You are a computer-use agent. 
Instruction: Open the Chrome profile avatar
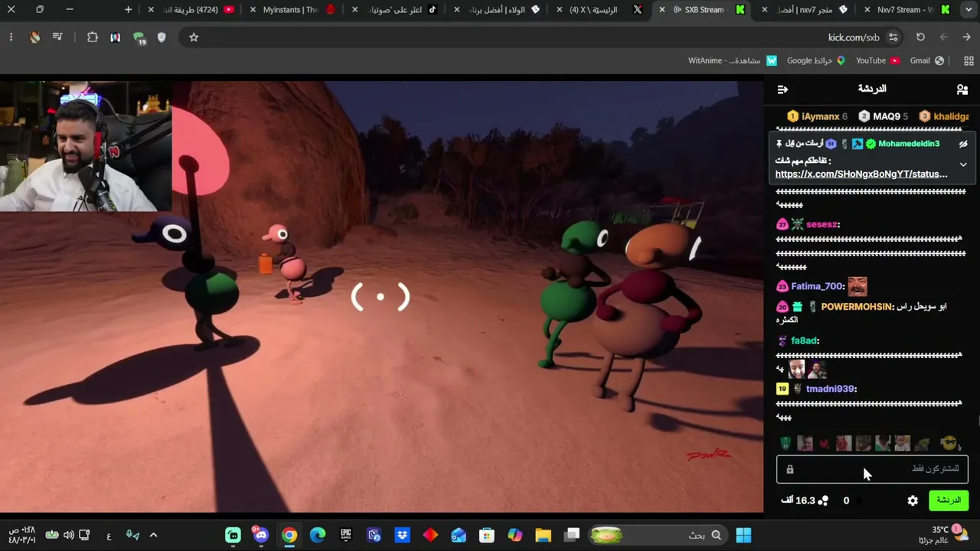pos(34,37)
